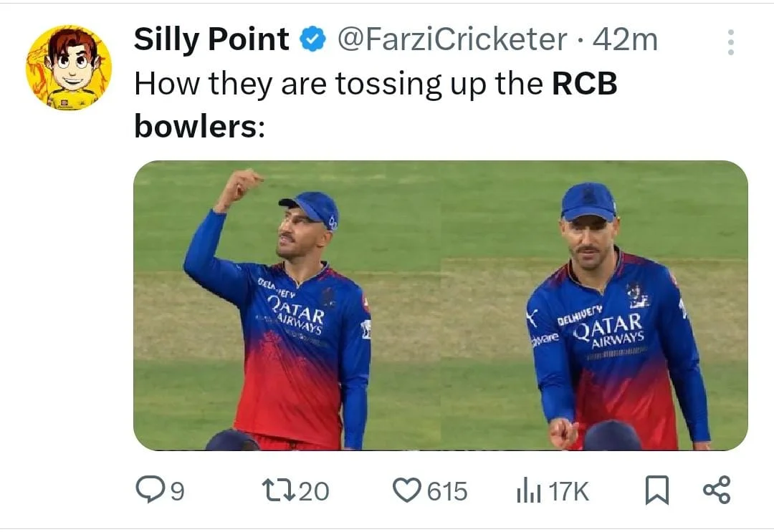Open the Silly Point profile avatar

69,69
